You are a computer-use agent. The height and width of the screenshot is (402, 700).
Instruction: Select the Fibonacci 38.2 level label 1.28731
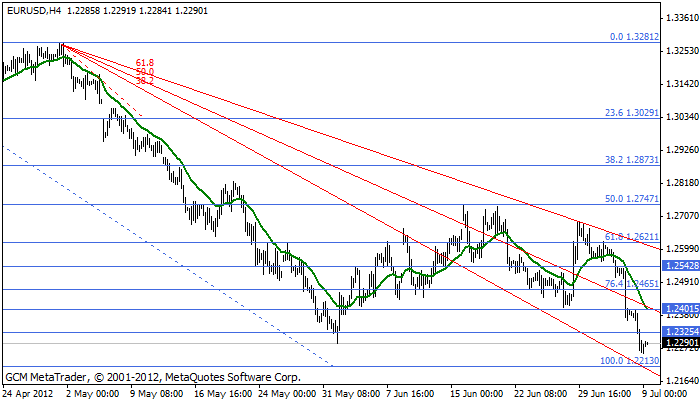click(632, 159)
